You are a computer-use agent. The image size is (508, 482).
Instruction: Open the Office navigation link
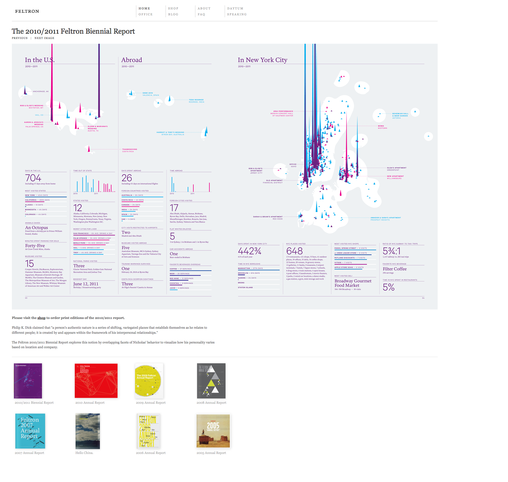click(x=145, y=14)
